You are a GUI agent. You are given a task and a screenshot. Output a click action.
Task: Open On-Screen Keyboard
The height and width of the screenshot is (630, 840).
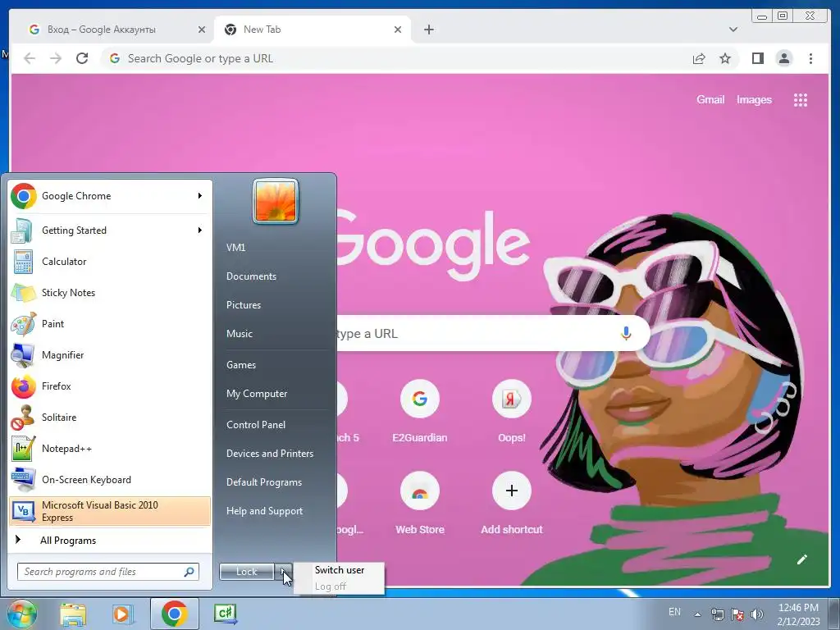click(110, 479)
